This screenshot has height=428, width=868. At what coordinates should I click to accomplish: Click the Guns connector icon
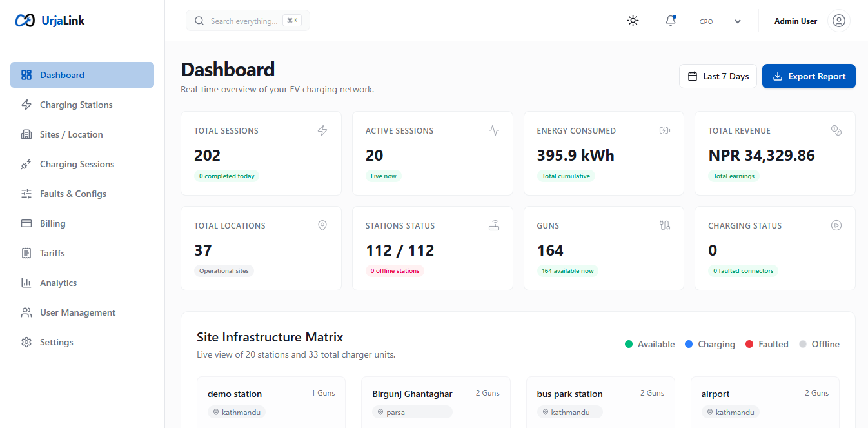click(665, 225)
